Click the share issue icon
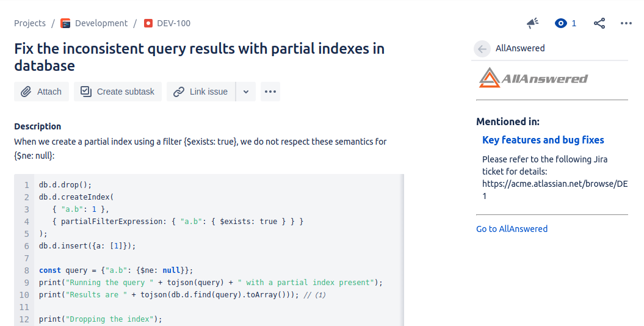Viewport: 644px width, 326px height. point(599,23)
